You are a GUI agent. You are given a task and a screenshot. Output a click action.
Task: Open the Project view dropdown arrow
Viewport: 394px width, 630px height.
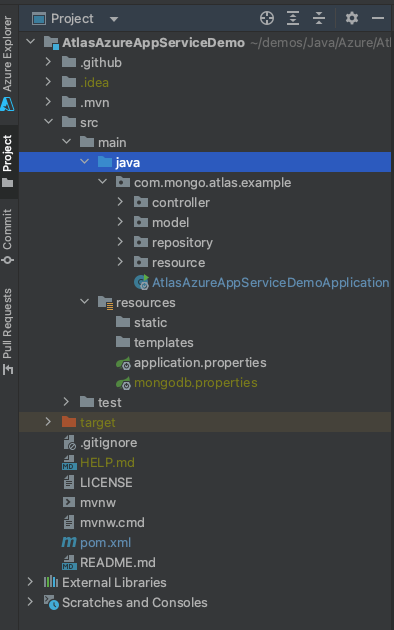pos(114,19)
